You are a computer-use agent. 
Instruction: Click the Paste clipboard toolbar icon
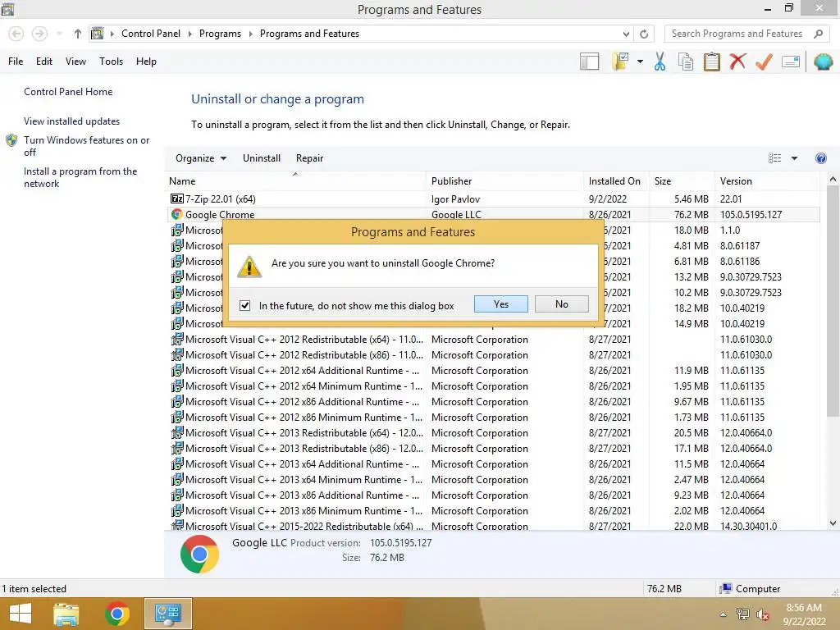pos(711,62)
